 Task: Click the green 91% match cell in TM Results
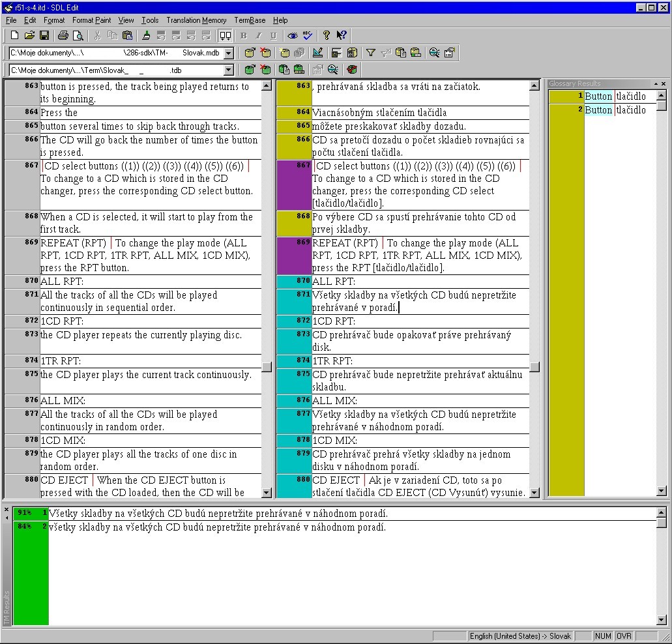[x=31, y=514]
